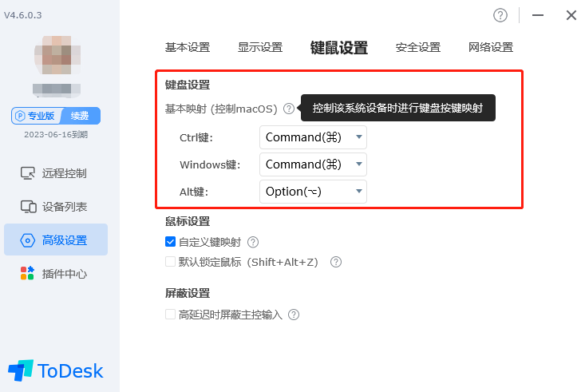This screenshot has height=392, width=585.
Task: Open 插件中心 plugin center icon
Action: pyautogui.click(x=27, y=273)
